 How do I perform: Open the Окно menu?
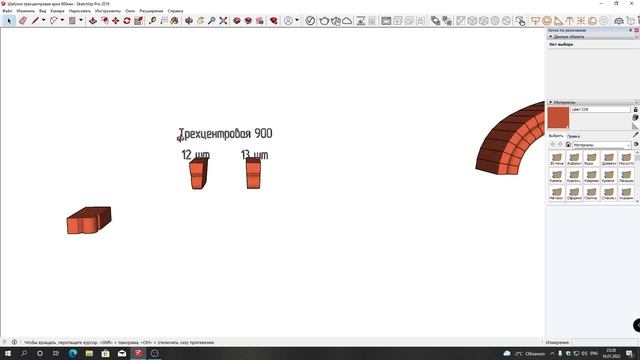[130, 11]
